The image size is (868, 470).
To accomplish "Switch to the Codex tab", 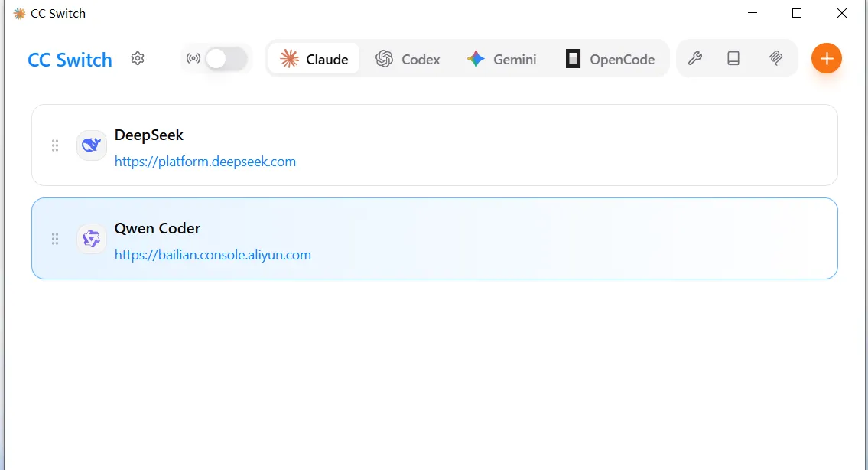I will point(408,58).
